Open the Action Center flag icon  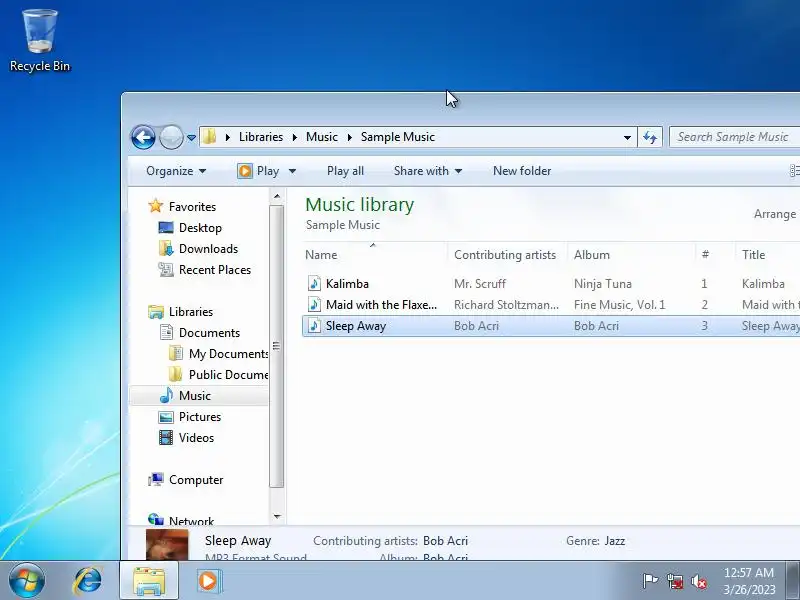(650, 581)
